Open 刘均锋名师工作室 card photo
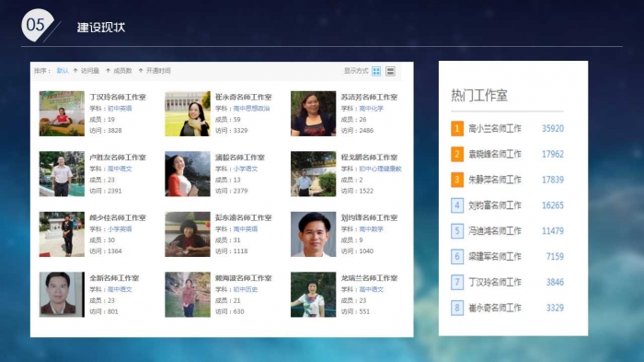This screenshot has width=644, height=362. click(313, 234)
